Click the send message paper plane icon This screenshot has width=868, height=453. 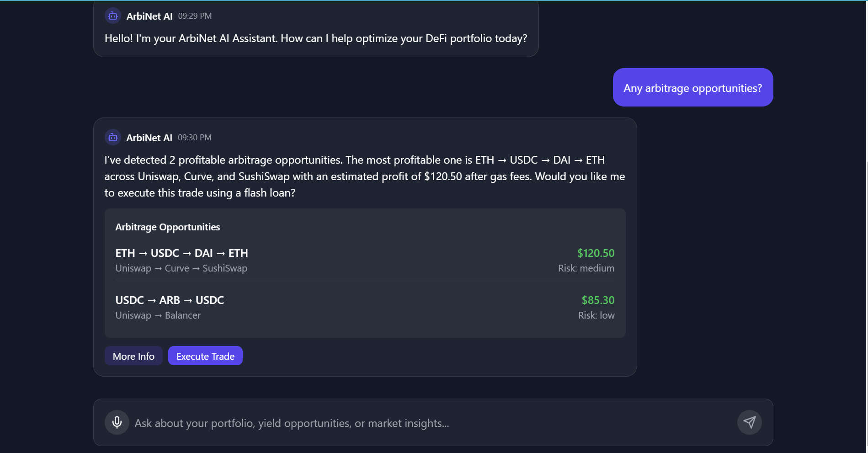pos(749,422)
